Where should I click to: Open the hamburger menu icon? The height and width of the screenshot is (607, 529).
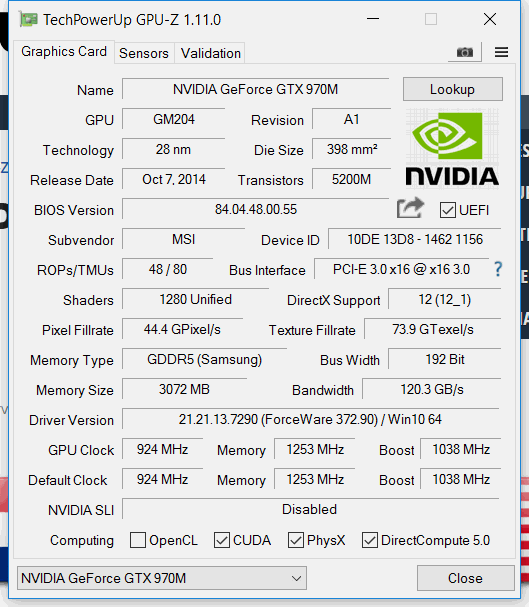pos(501,52)
